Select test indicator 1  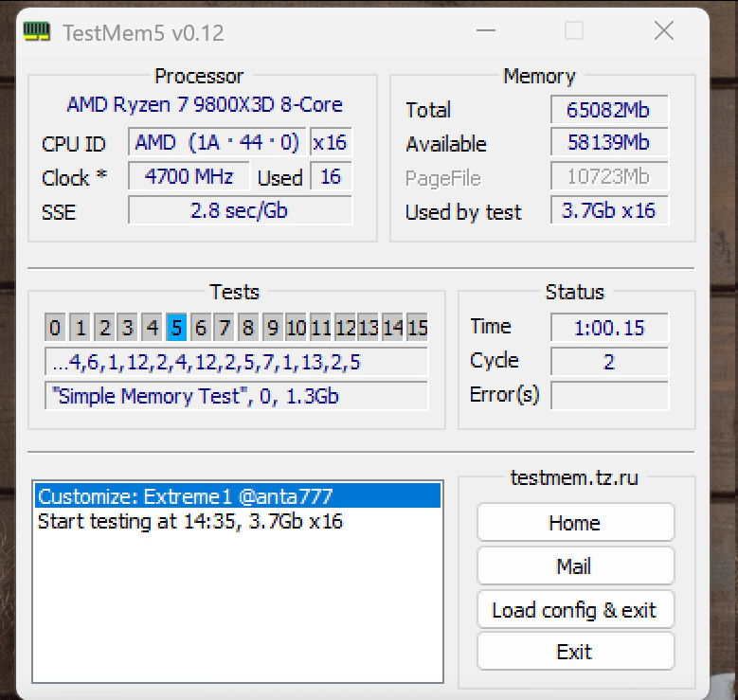point(80,327)
